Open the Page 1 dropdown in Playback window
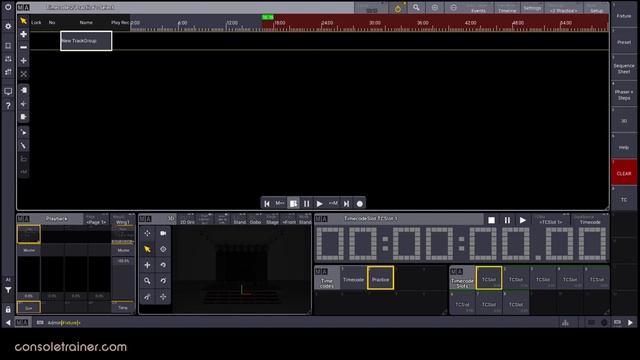This screenshot has width=640, height=360. point(96,220)
